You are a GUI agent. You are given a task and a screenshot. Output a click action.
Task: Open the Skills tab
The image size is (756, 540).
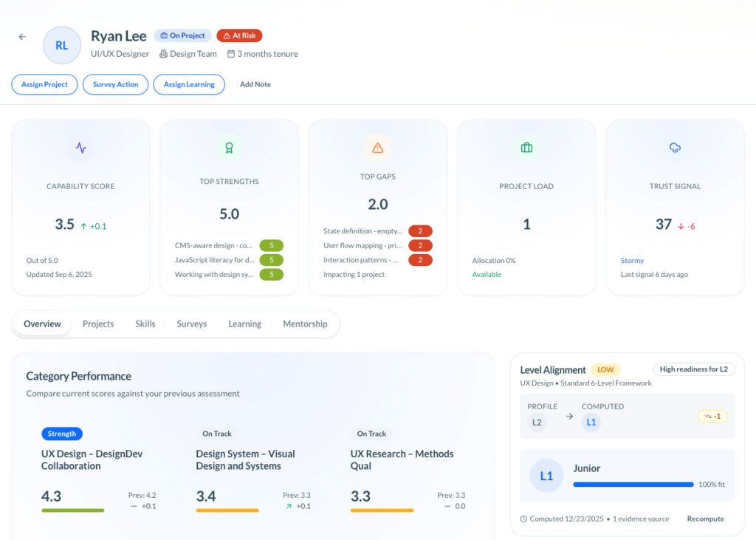pyautogui.click(x=145, y=324)
